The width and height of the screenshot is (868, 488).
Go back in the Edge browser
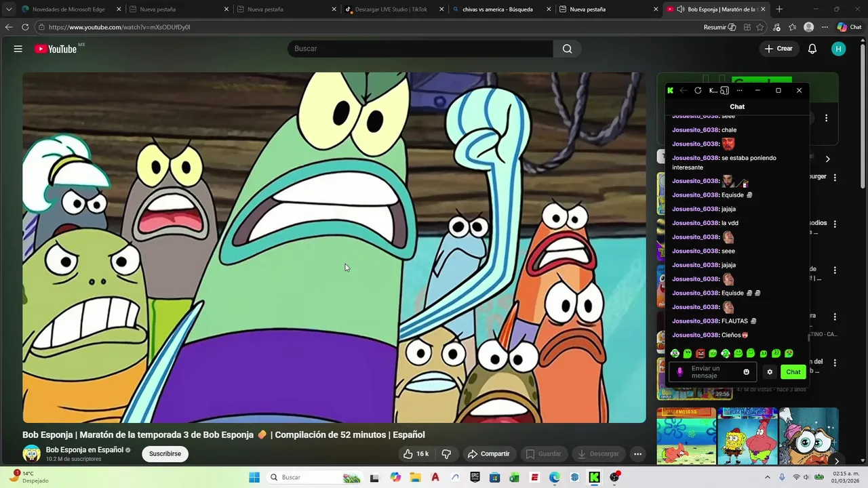click(x=9, y=27)
